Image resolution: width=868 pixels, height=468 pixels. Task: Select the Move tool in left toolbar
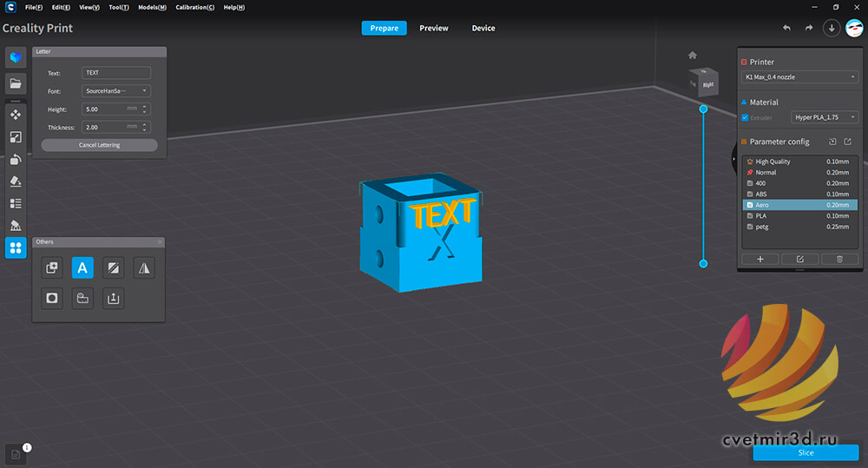16,115
